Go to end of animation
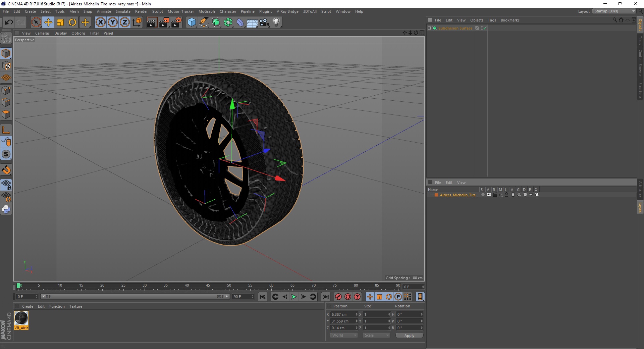Screen dimensions: 644x349 pyautogui.click(x=325, y=297)
